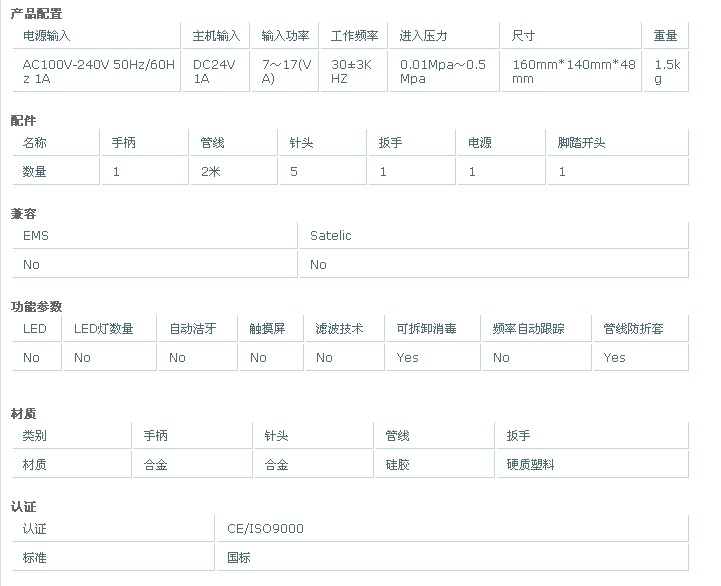This screenshot has width=721, height=586.
Task: Click the 频率自动跟踪 column header
Action: [528, 329]
